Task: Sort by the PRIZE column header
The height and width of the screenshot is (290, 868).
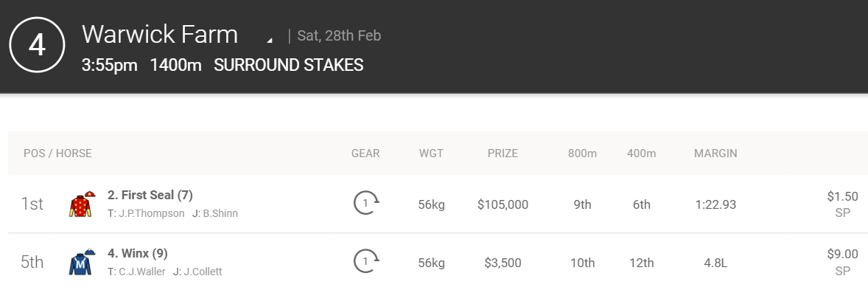Action: pos(503,153)
